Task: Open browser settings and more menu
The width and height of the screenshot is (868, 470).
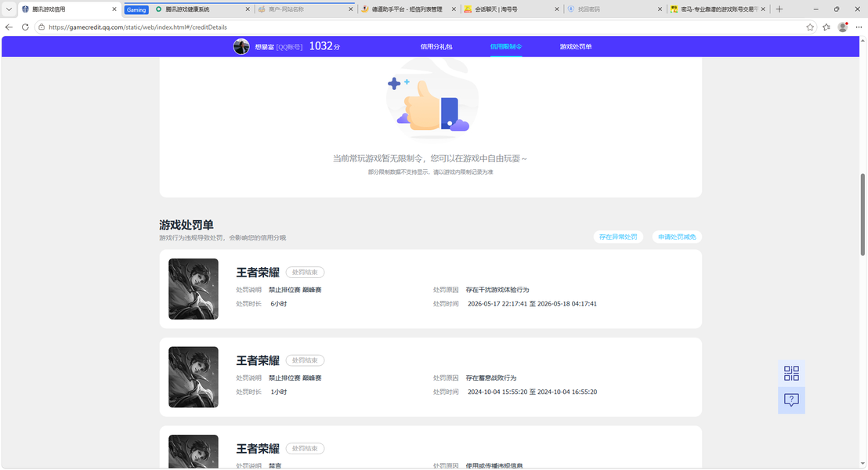Action: click(x=859, y=27)
